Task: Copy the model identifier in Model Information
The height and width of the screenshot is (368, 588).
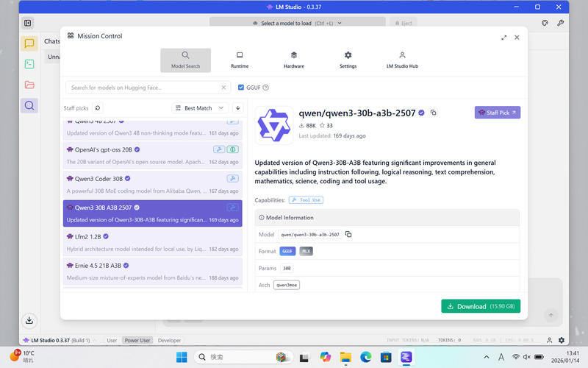Action: click(x=348, y=234)
